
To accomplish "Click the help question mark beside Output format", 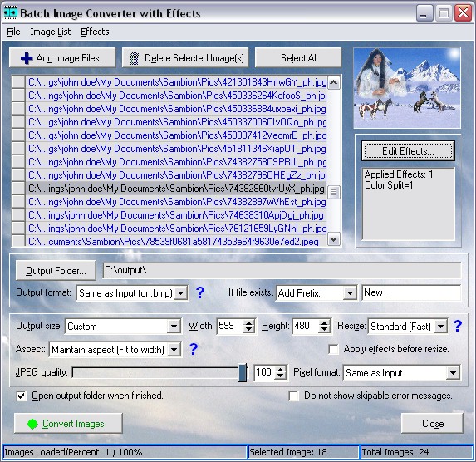I will click(199, 292).
